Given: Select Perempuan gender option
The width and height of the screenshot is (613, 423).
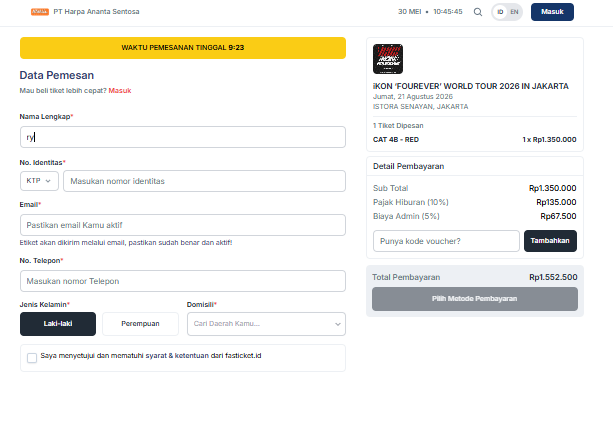Looking at the screenshot, I should coord(140,324).
